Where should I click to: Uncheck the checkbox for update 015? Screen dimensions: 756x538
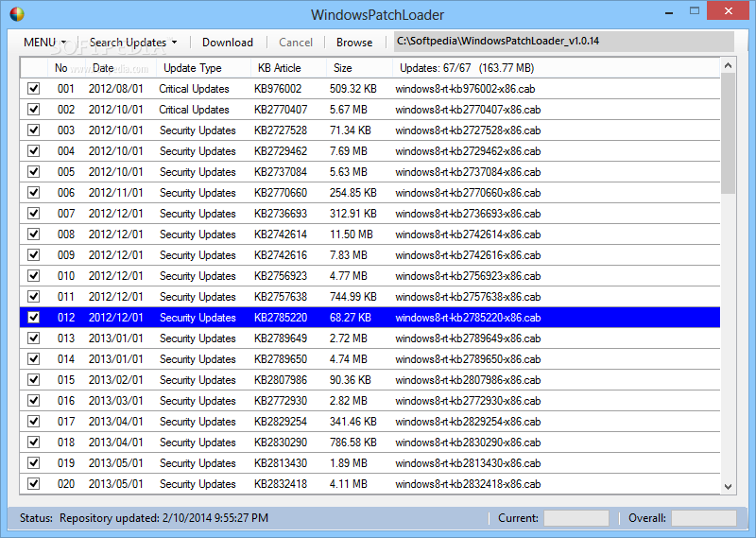33,380
